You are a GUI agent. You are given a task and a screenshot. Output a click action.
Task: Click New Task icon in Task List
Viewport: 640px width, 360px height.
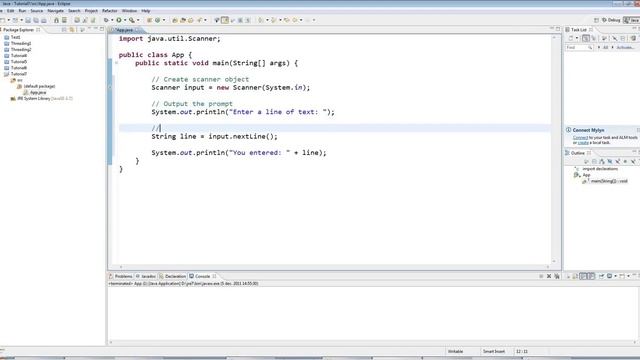(x=571, y=38)
